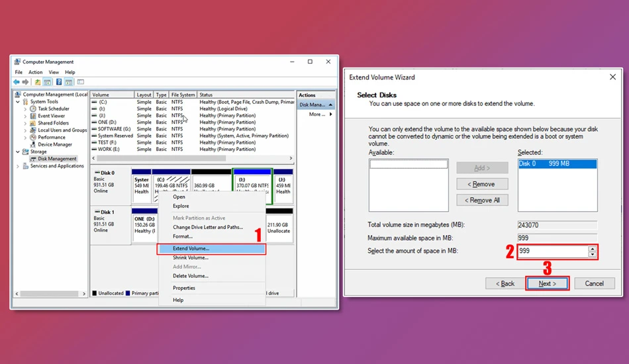This screenshot has height=364, width=629.
Task: Select the 360.99 GB unallocated block on Disk 0
Action: [211, 187]
